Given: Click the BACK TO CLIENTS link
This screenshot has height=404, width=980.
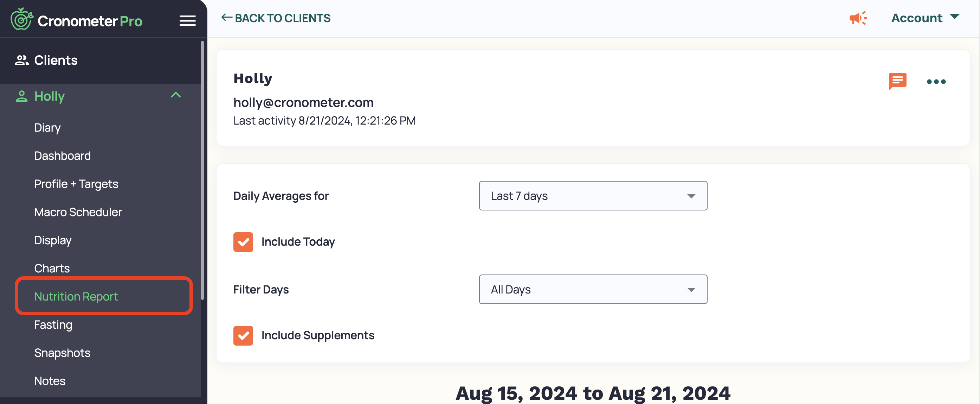Looking at the screenshot, I should coord(276,18).
